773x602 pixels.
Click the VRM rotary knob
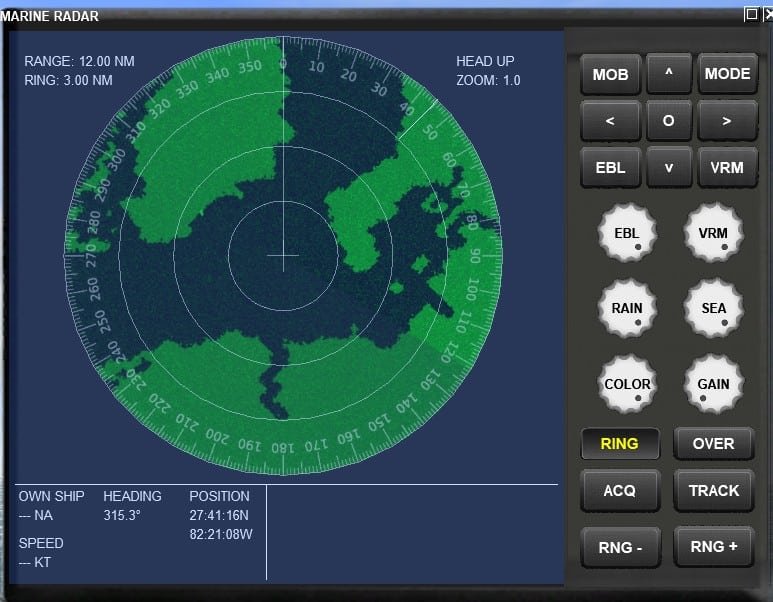[713, 234]
